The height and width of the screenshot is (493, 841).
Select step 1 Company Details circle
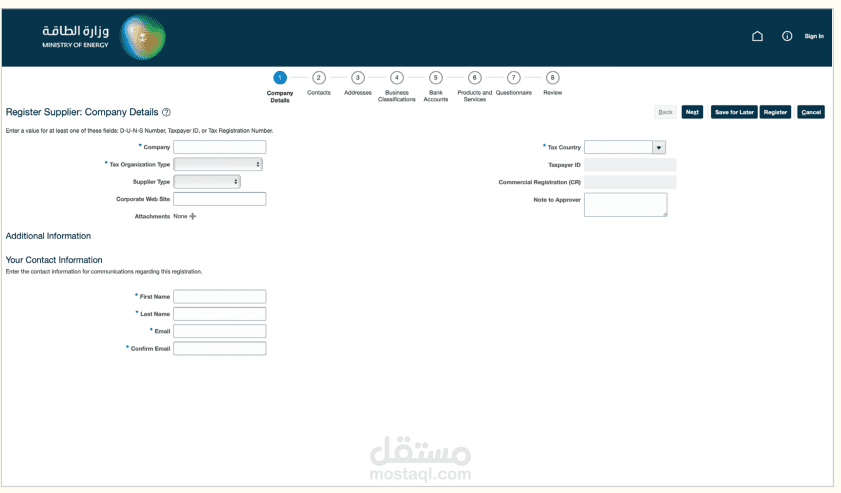[x=280, y=78]
